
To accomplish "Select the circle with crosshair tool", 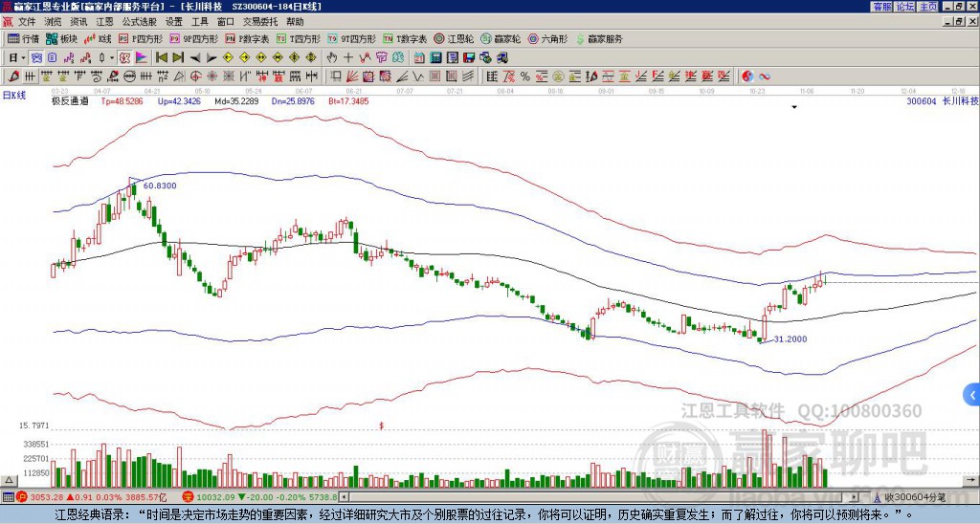I will click(x=195, y=76).
